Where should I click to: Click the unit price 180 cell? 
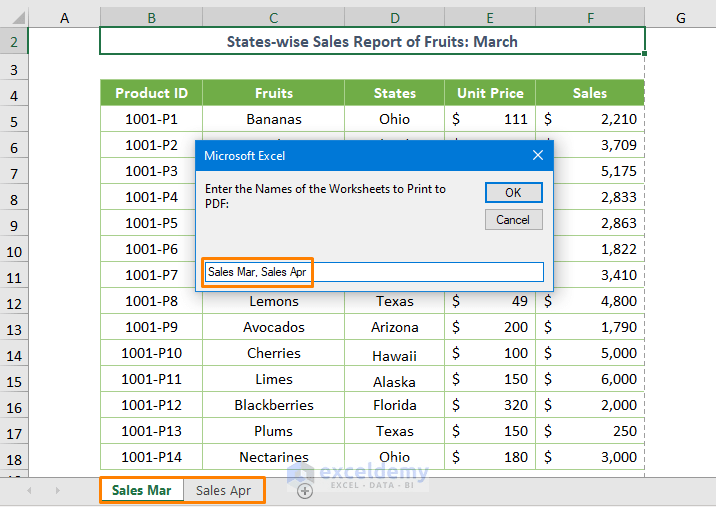coord(490,457)
